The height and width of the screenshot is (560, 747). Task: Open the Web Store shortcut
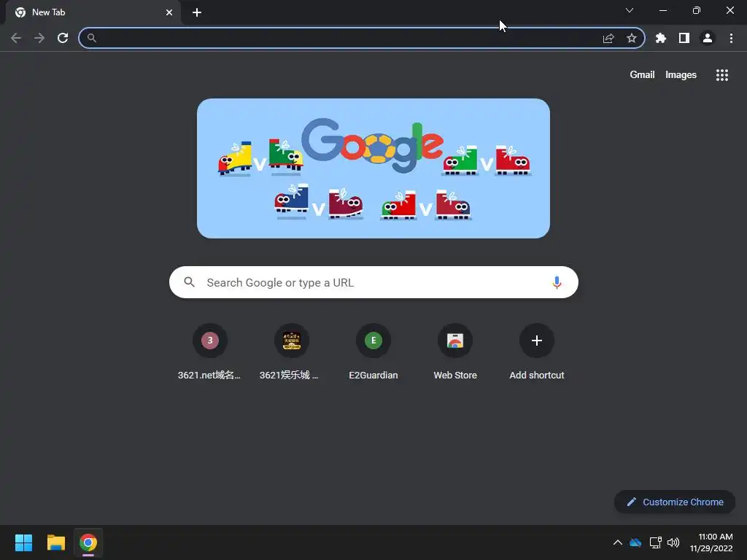click(455, 352)
